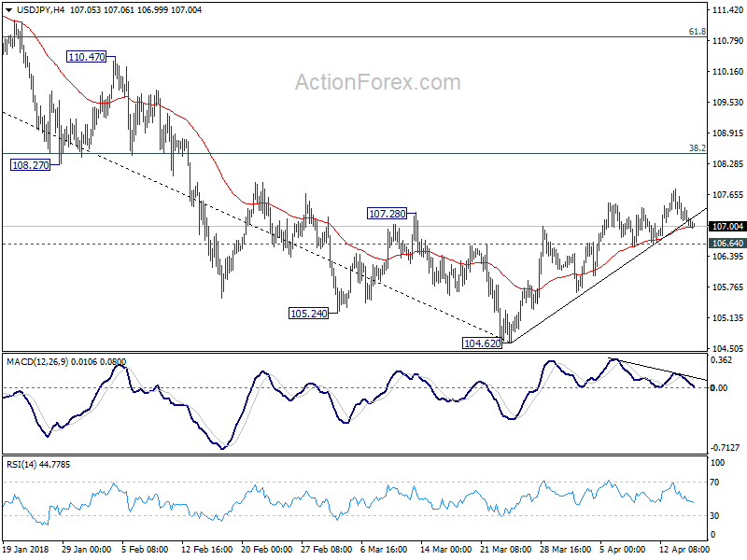The image size is (747, 560).
Task: Select the 20 Feb 00:00 time label
Action: coord(266,549)
